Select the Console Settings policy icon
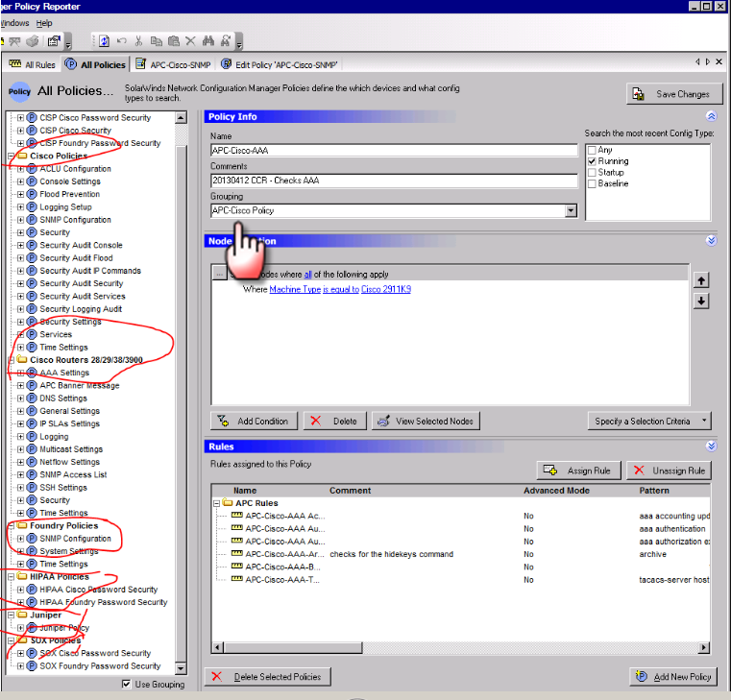The width and height of the screenshot is (731, 700). click(x=32, y=181)
